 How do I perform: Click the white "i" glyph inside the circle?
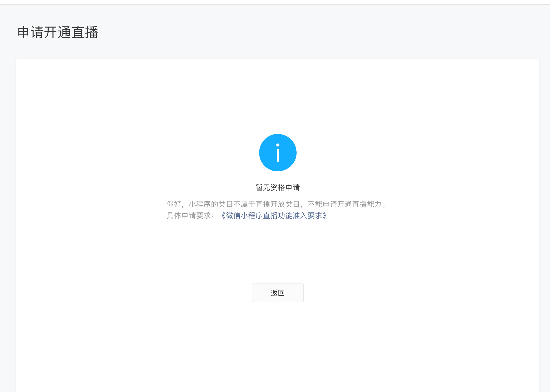[x=278, y=155]
